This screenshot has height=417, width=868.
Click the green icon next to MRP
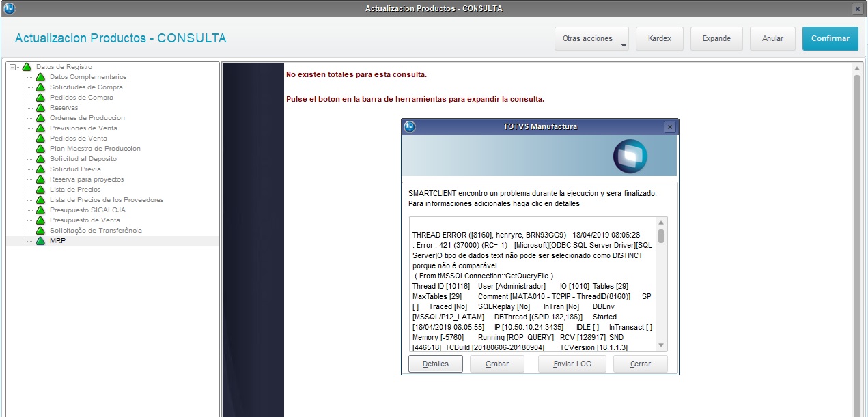coord(40,241)
